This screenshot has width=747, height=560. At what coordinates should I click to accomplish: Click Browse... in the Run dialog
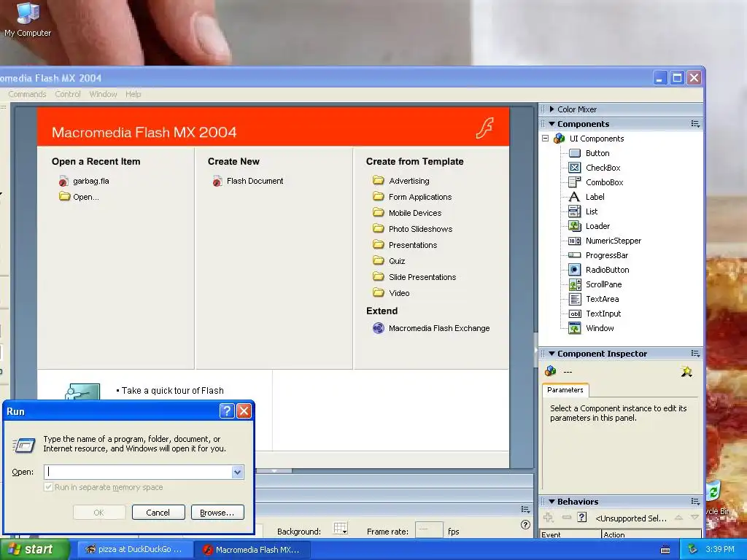[217, 513]
